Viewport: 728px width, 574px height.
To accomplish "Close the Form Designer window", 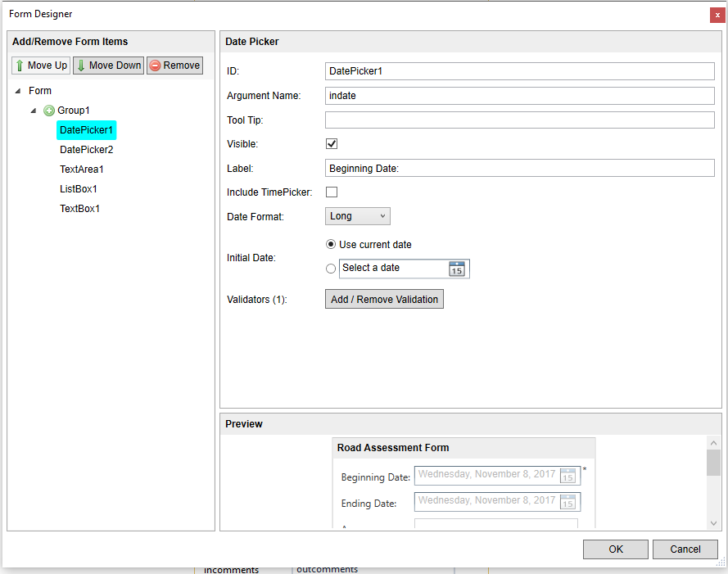I will click(717, 15).
